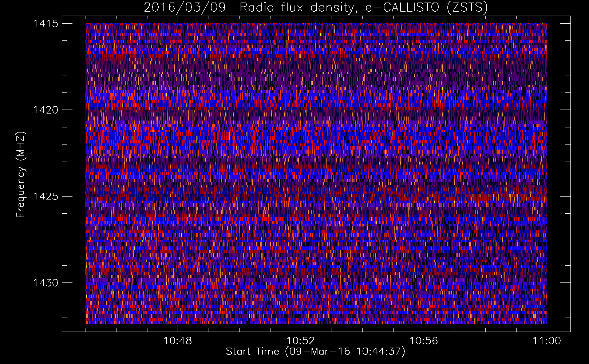Click the 1425 frequency tick label
This screenshot has width=589, height=364.
[46, 197]
